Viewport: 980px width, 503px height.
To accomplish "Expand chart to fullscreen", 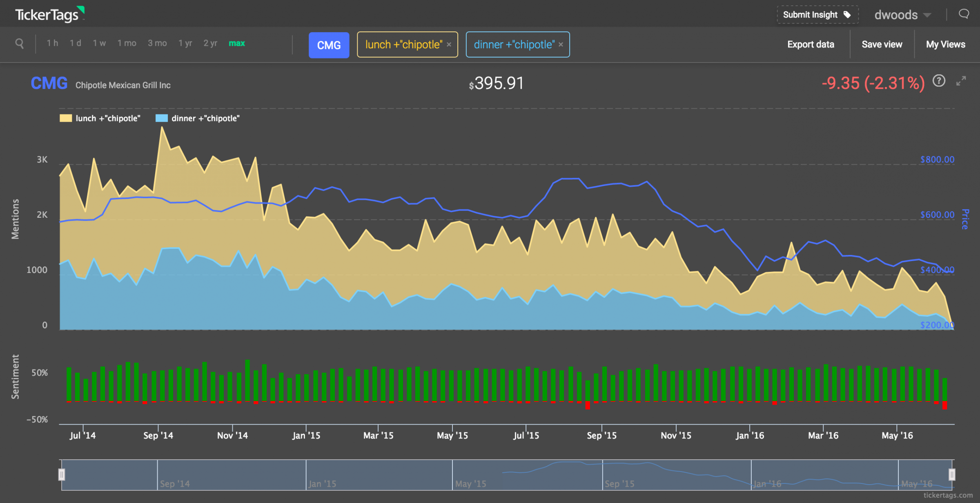I will (961, 81).
